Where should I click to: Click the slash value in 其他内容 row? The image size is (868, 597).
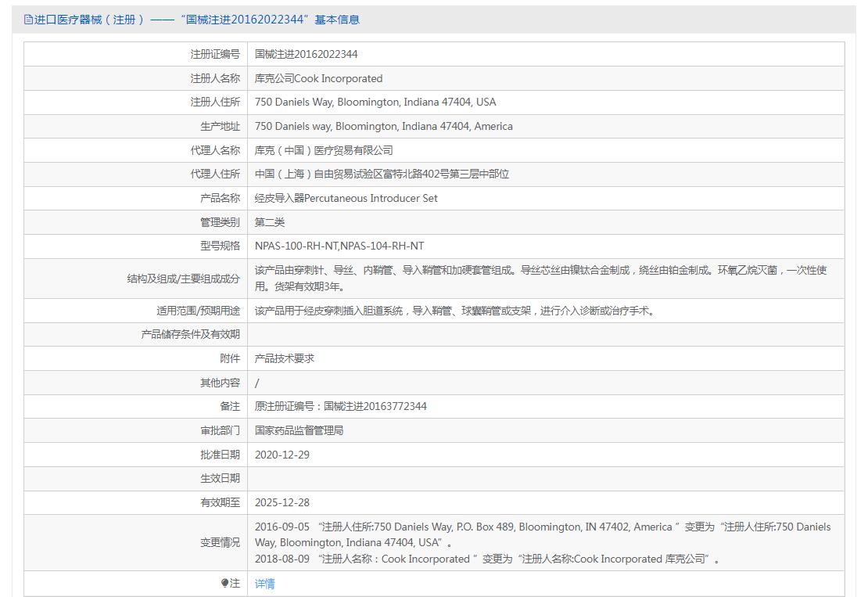[256, 383]
